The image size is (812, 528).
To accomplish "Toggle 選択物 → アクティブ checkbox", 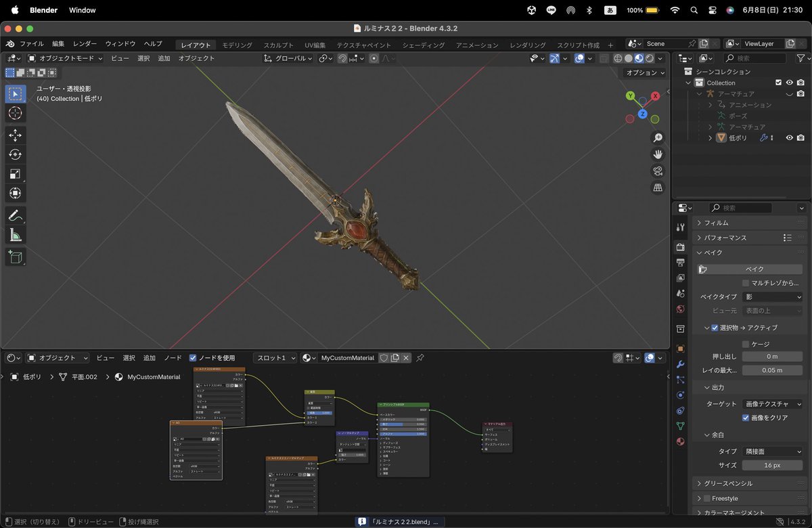I will (715, 328).
